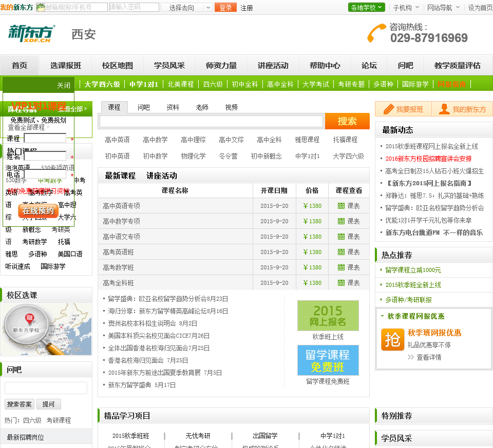The height and width of the screenshot is (448, 493).
Task: Switch to the 资料 search tab
Action: pyautogui.click(x=173, y=107)
